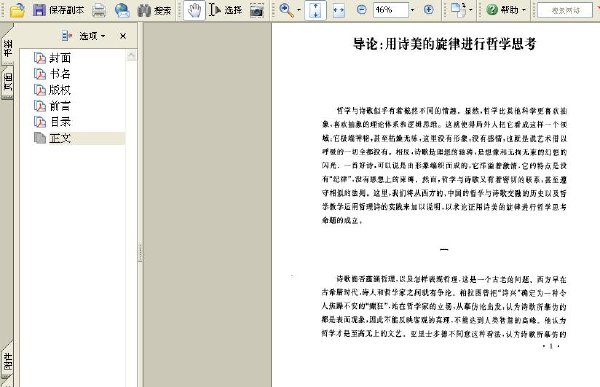Image resolution: width=600 pixels, height=387 pixels.
Task: Open search with the binoculars icon
Action: point(154,10)
